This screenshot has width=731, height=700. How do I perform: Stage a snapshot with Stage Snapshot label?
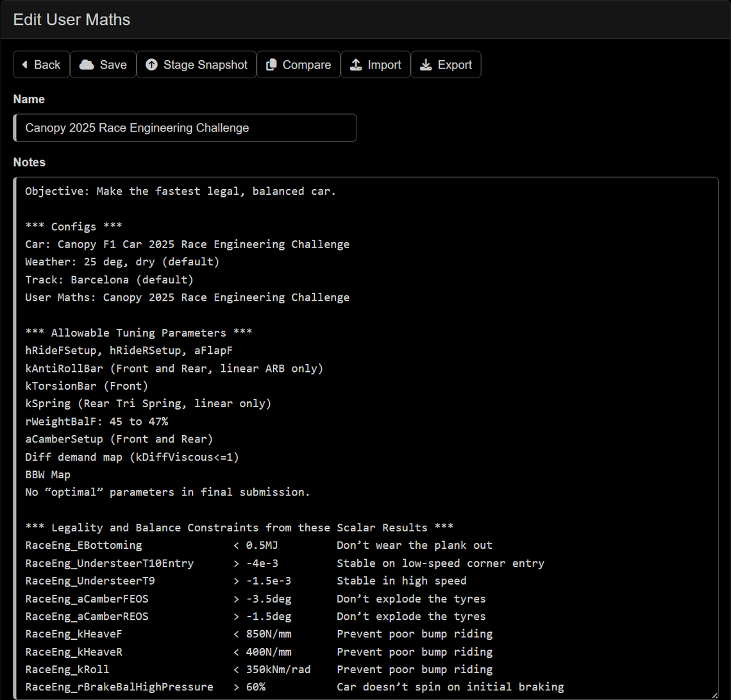point(205,65)
